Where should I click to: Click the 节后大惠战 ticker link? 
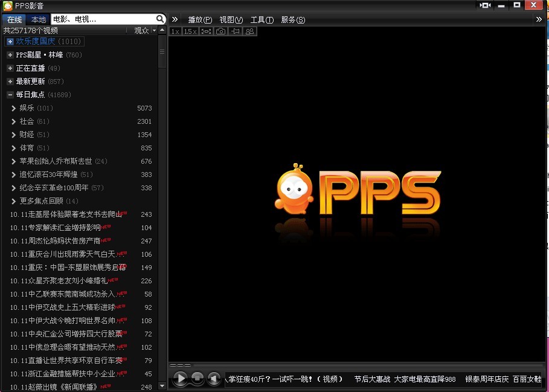click(372, 379)
